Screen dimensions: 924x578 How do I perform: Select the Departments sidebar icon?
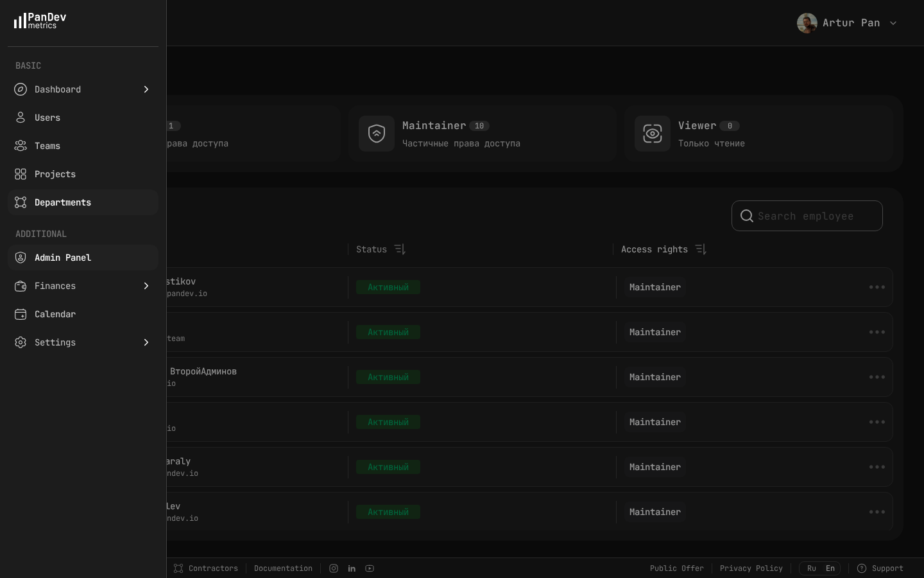(x=21, y=202)
